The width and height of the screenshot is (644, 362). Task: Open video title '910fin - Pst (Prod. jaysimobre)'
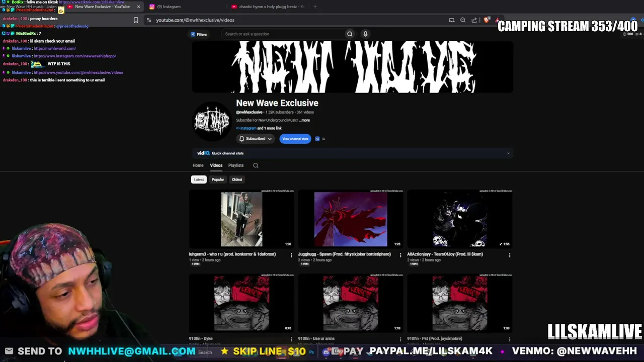(x=435, y=339)
